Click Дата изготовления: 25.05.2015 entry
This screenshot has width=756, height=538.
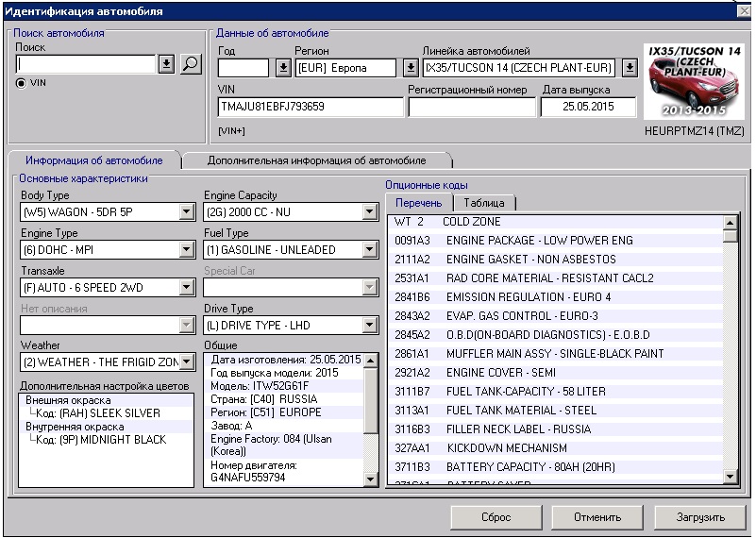coord(285,360)
